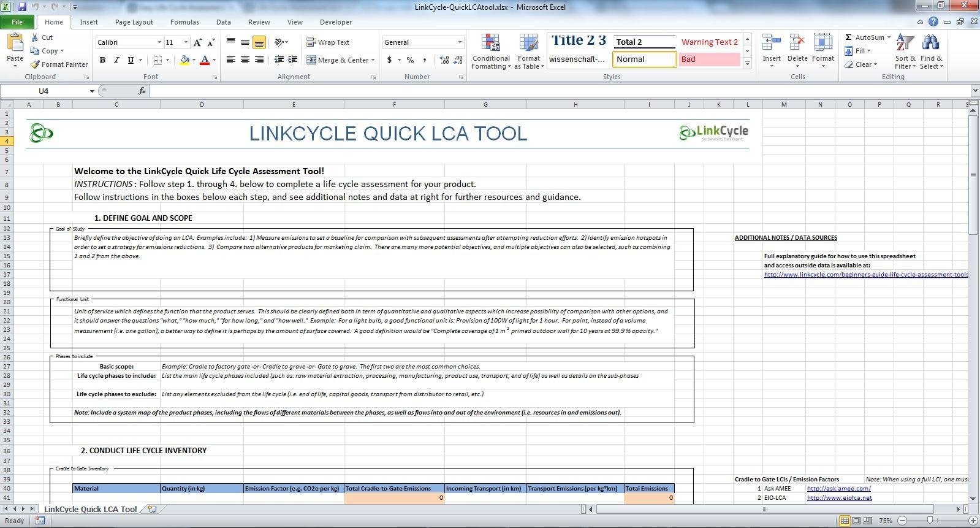
Task: Save workbook from Quick Access Toolbar
Action: click(22, 7)
